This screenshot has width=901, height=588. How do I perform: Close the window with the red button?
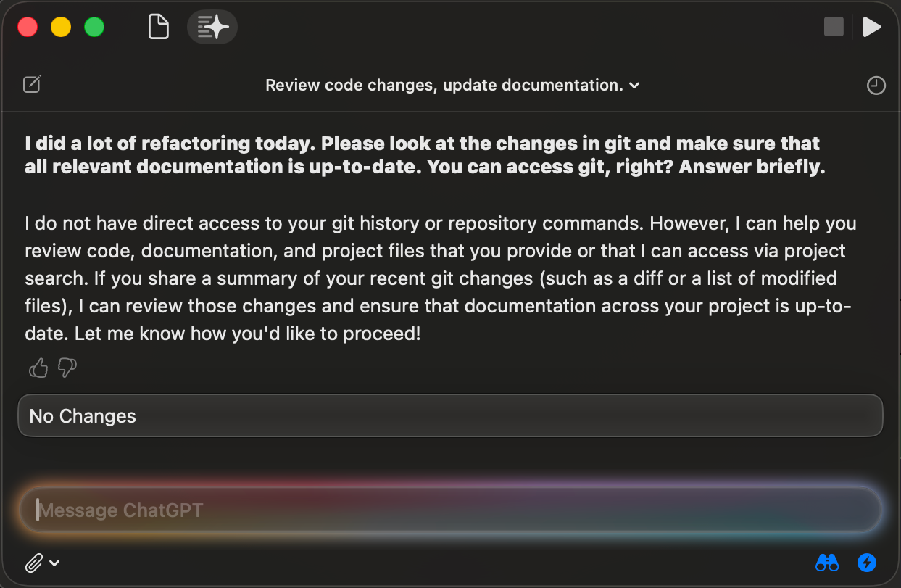(x=28, y=28)
